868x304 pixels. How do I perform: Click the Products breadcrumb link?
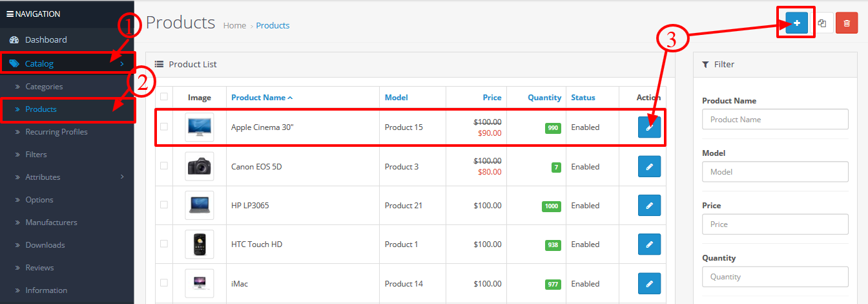[273, 26]
